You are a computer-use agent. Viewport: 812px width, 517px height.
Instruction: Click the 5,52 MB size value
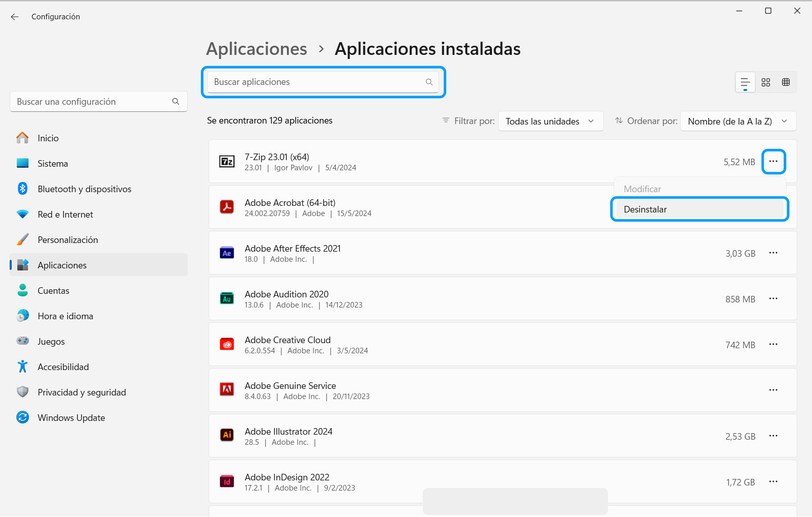739,162
